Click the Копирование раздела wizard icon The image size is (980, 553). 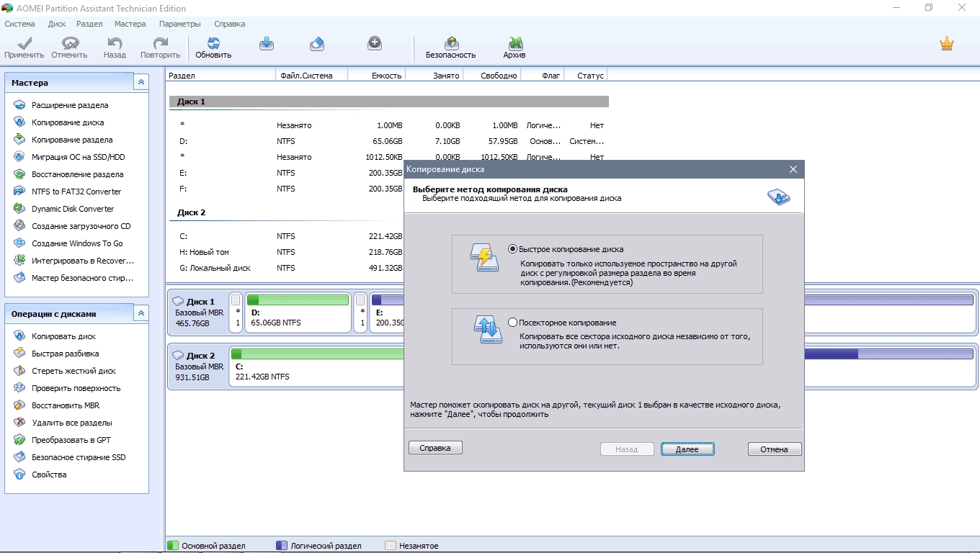click(19, 140)
